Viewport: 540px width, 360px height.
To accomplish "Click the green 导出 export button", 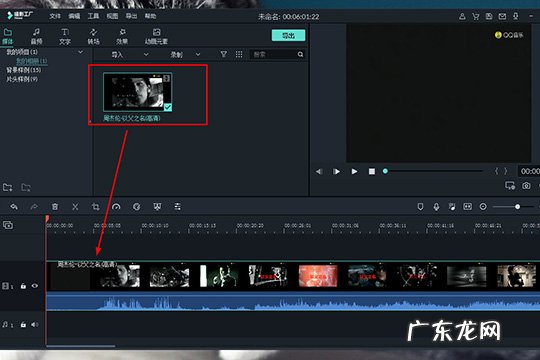I will [x=288, y=35].
